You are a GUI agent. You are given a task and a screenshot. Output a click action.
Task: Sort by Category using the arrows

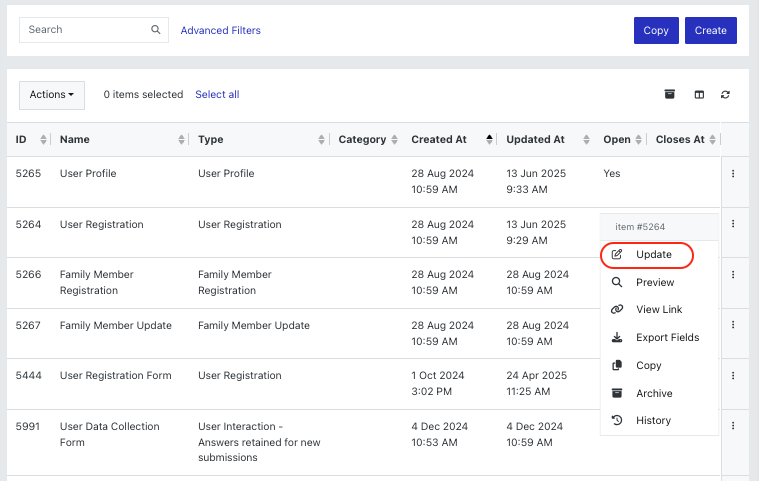(x=395, y=139)
